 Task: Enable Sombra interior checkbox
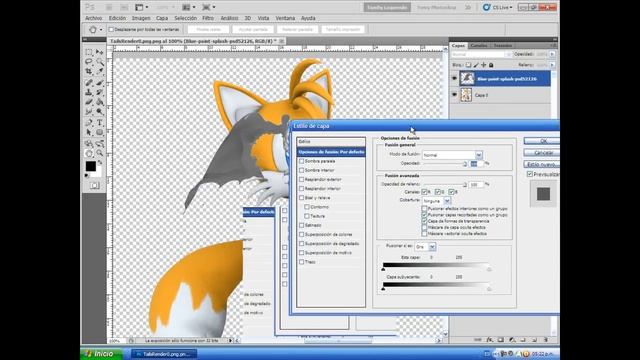[x=301, y=170]
